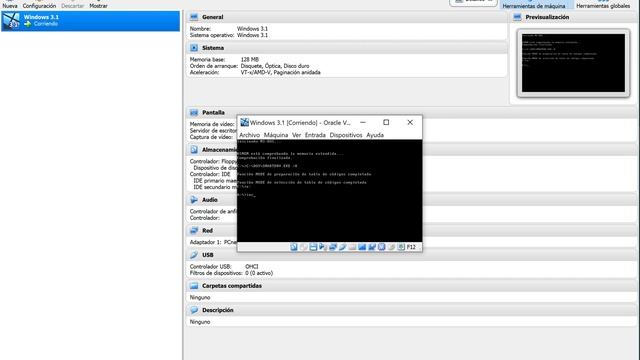The height and width of the screenshot is (360, 640).
Task: Click the F12 host key indicator
Action: tap(411, 247)
